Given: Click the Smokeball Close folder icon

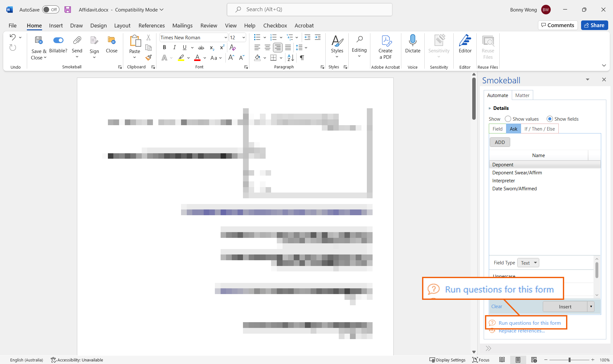Looking at the screenshot, I should pyautogui.click(x=111, y=40).
